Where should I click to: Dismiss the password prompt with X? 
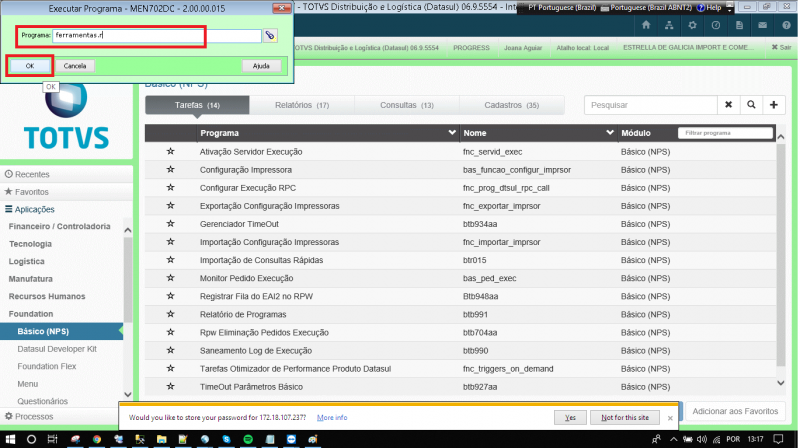click(x=670, y=418)
